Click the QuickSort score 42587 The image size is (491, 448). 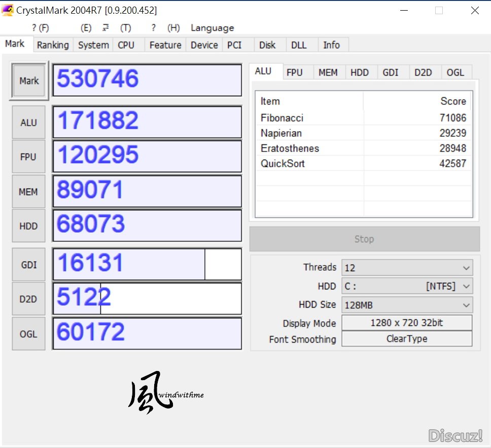click(453, 163)
